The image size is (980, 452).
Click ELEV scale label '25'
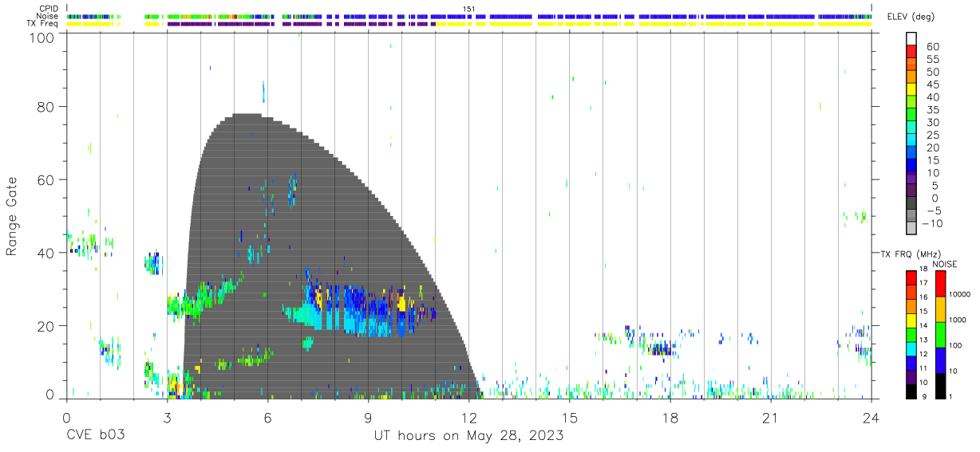click(933, 135)
